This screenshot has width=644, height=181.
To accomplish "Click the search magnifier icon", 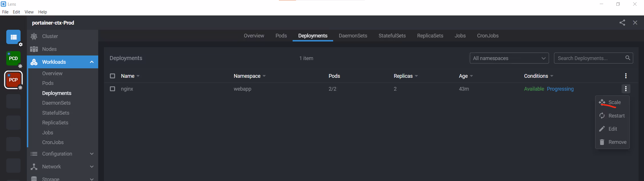I will [628, 58].
